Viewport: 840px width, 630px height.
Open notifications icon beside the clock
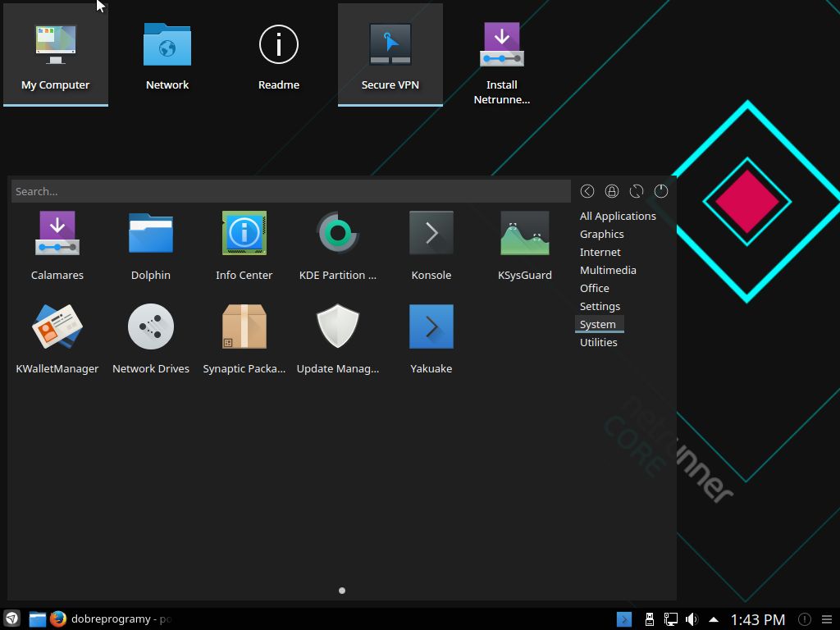[805, 619]
